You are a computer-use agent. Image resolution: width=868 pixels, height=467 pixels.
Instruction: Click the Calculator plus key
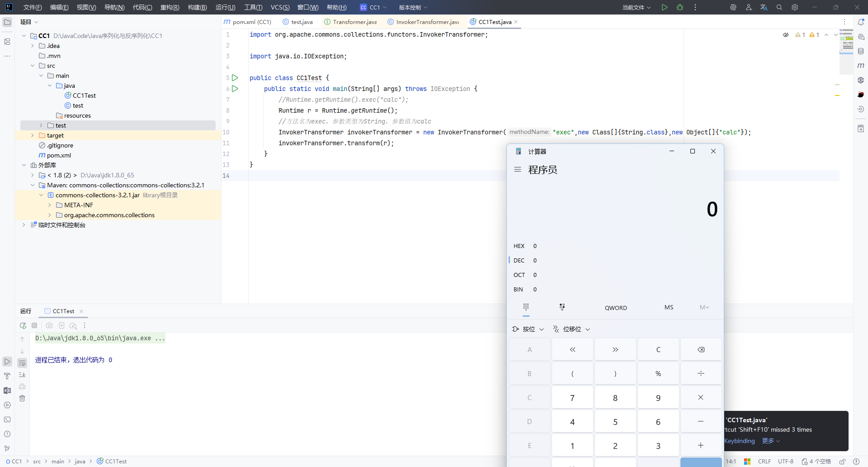click(x=701, y=446)
